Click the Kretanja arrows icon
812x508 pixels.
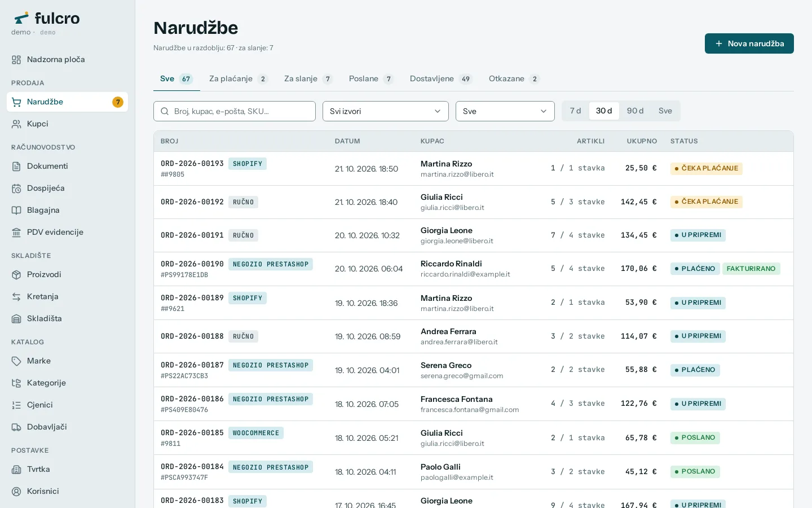pyautogui.click(x=16, y=297)
